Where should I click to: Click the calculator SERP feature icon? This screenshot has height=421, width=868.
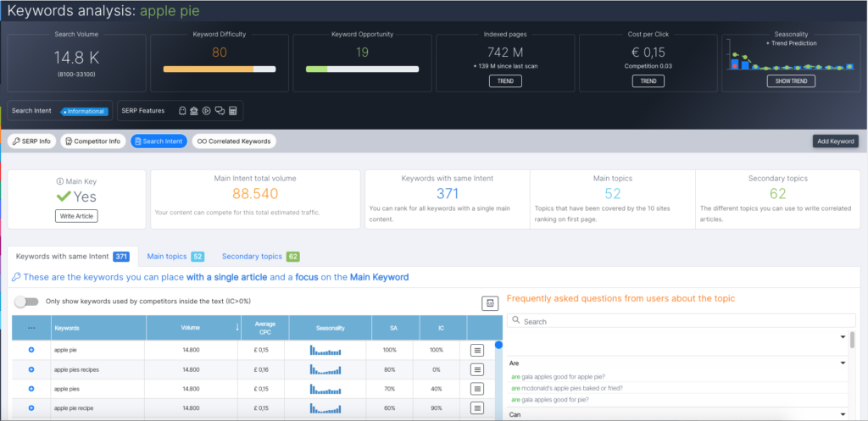[x=232, y=111]
